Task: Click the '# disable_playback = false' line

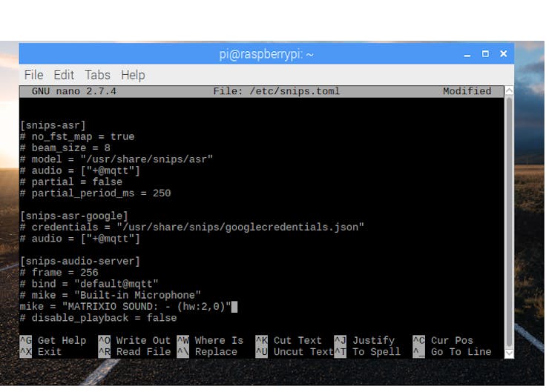Action: tap(99, 317)
